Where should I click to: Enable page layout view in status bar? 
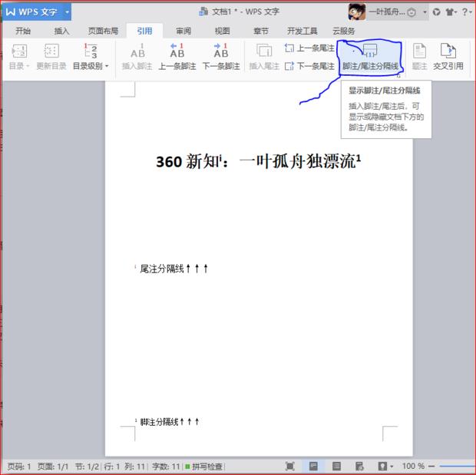313,466
